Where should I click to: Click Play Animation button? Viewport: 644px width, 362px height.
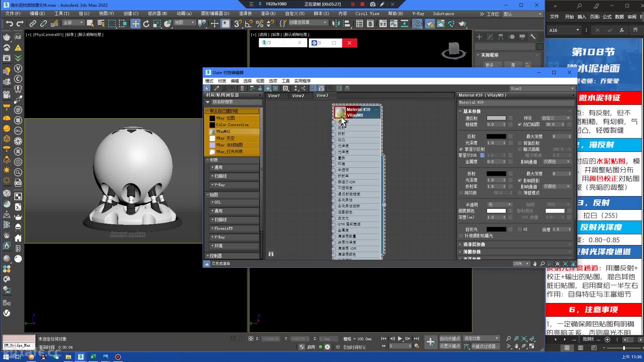pyautogui.click(x=400, y=339)
